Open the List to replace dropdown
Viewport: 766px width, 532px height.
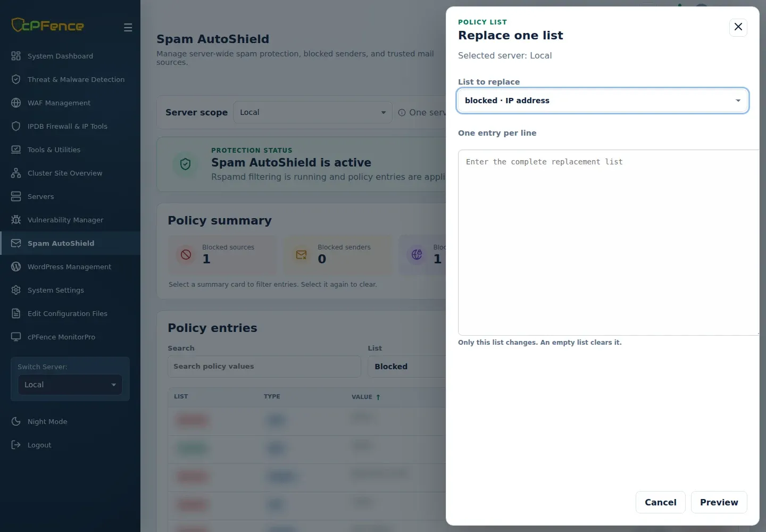click(603, 101)
